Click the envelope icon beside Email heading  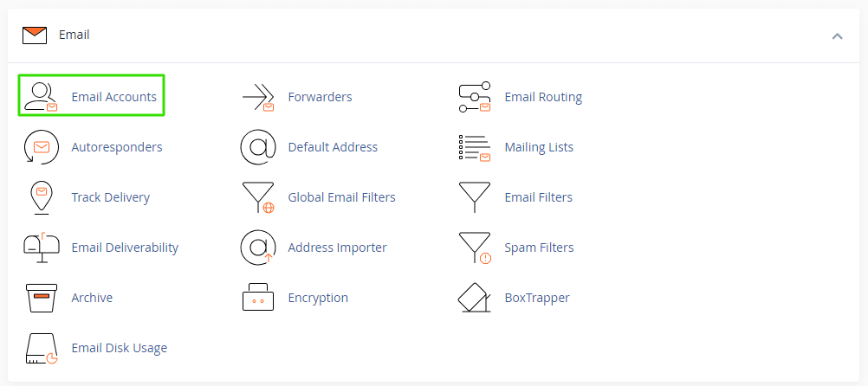point(35,35)
